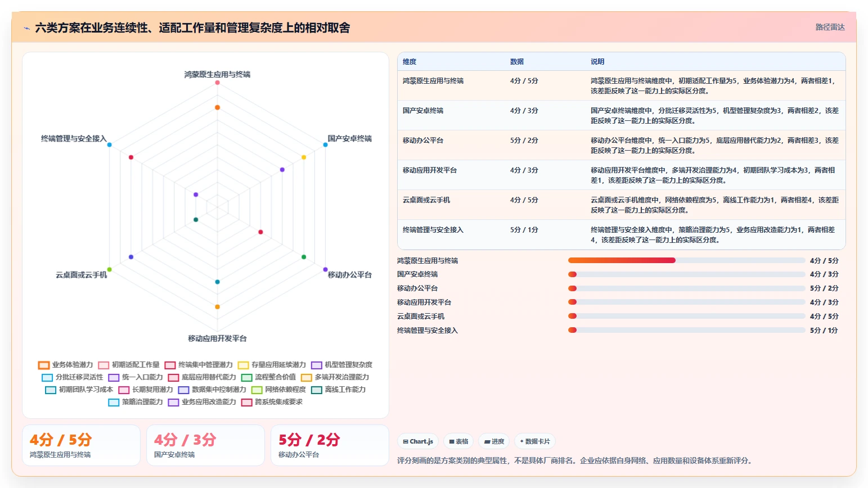Hide the 长期复用潜力 legend series

click(x=146, y=390)
